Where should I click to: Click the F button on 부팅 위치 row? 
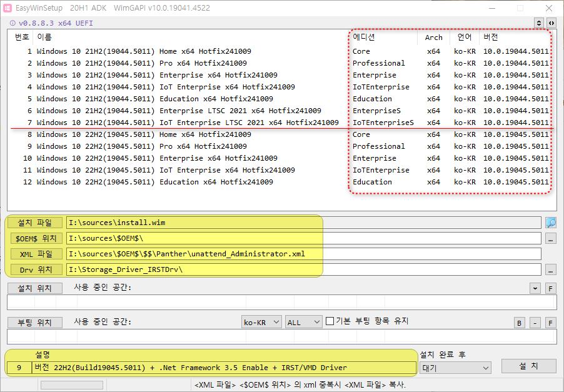[x=550, y=323]
